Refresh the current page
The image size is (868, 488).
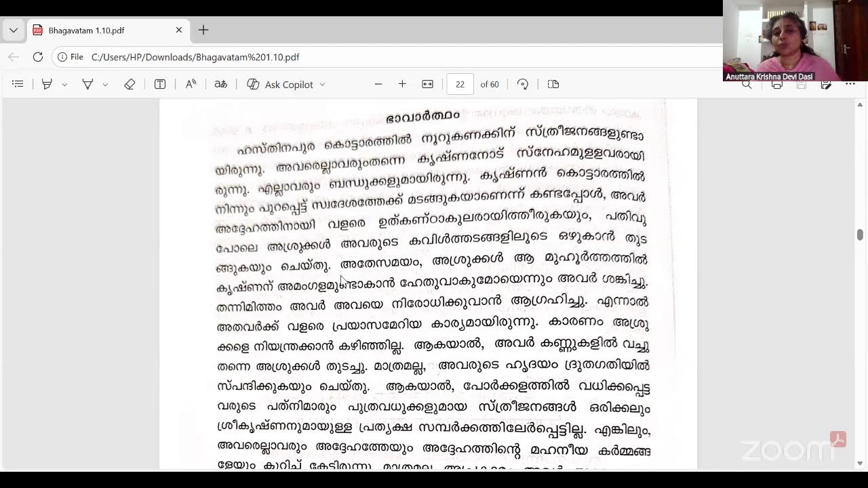click(x=38, y=57)
